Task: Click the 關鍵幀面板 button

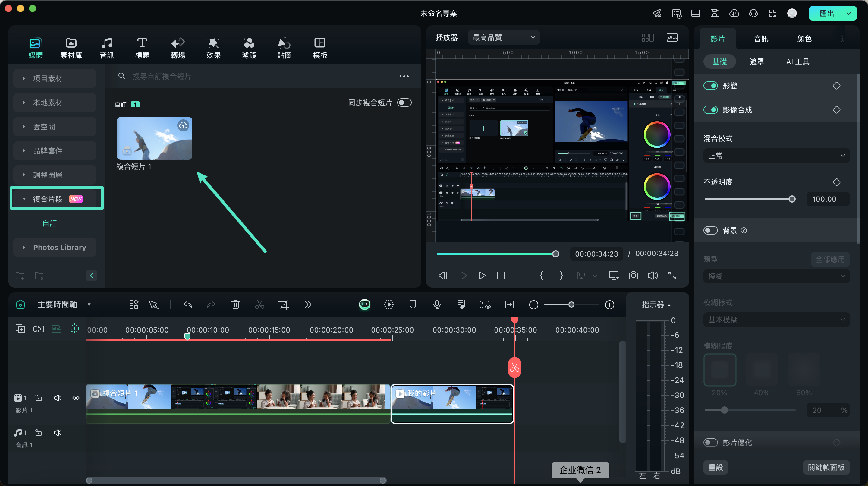Action: pyautogui.click(x=826, y=468)
